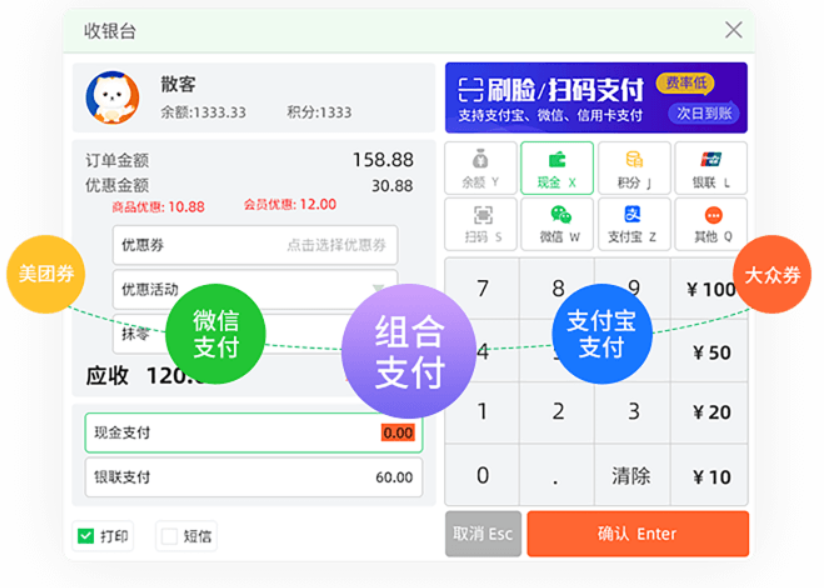The height and width of the screenshot is (588, 829).
Task: Click the 现金支付 amount field
Action: pyautogui.click(x=254, y=433)
